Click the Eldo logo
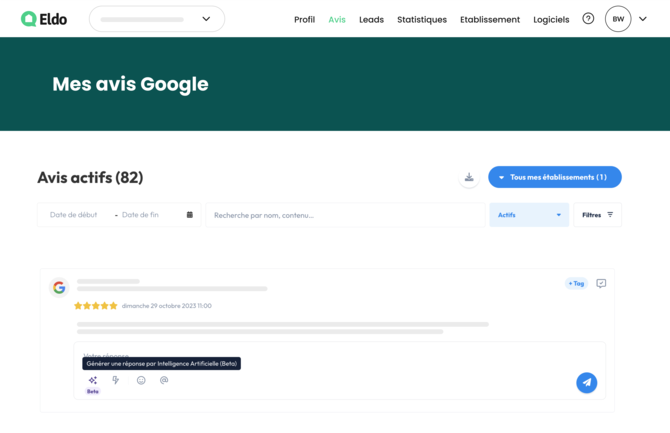Viewport: 670px width, 433px height. click(x=44, y=19)
